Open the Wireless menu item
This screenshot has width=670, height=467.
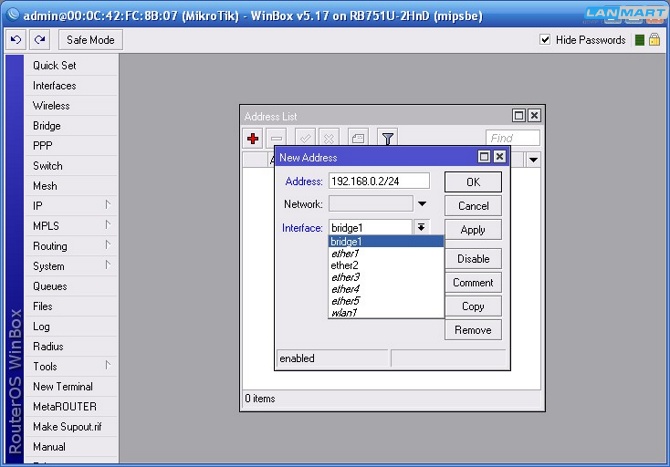(71, 106)
